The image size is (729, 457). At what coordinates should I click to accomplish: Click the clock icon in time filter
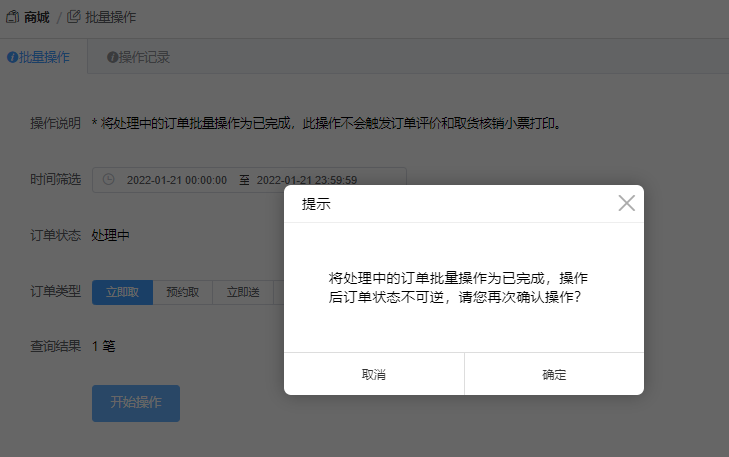pos(108,179)
